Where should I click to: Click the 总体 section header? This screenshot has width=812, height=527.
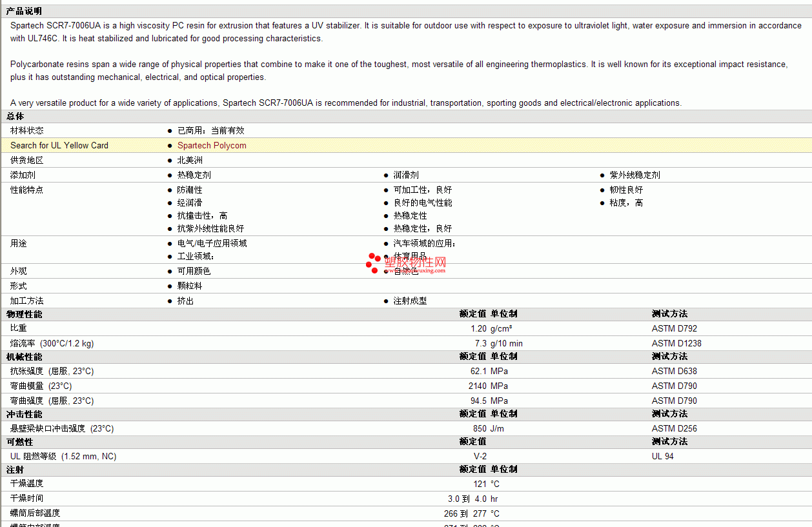(15, 116)
